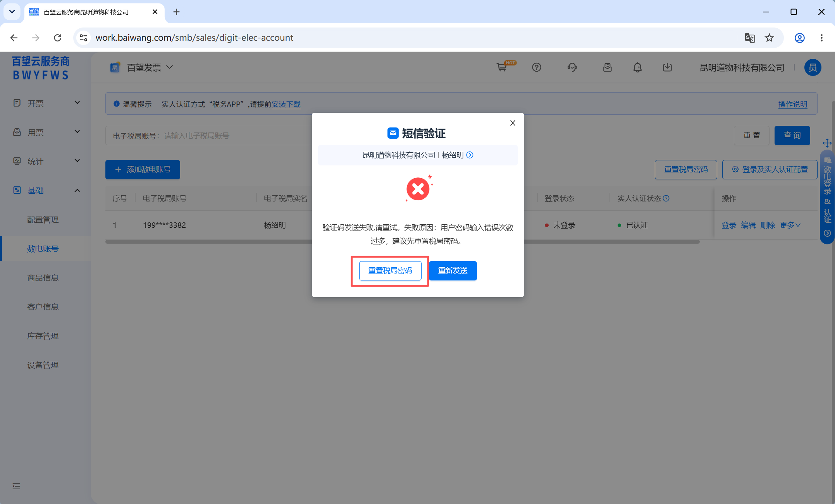This screenshot has width=835, height=504.
Task: Open 商品信息 in the sidebar
Action: coord(43,278)
